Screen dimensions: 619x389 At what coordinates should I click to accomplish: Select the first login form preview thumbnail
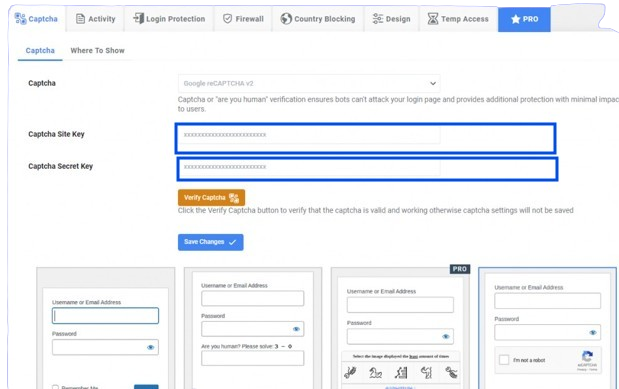tap(105, 328)
